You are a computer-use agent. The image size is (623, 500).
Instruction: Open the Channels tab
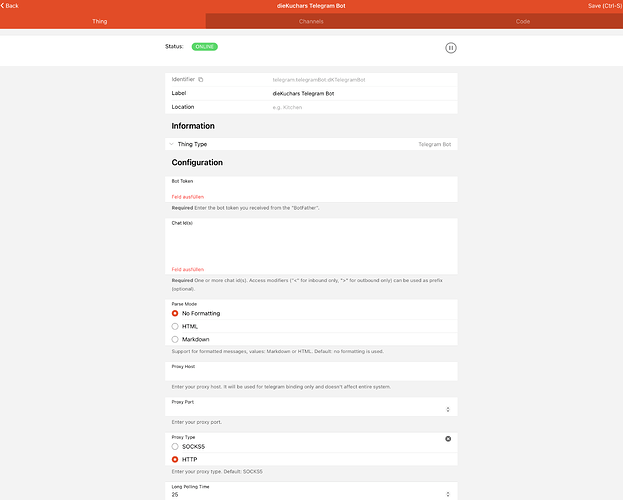pos(311,21)
